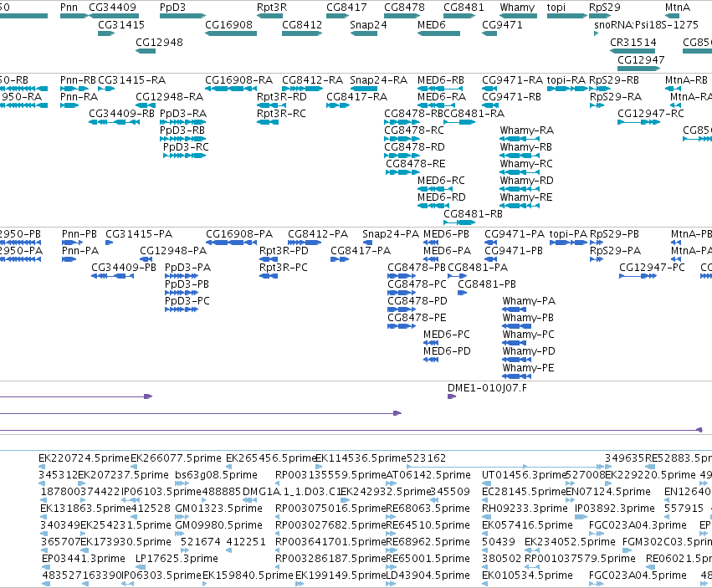The image size is (712, 588).
Task: Click the CG34409-RB transcript
Action: [x=114, y=122]
